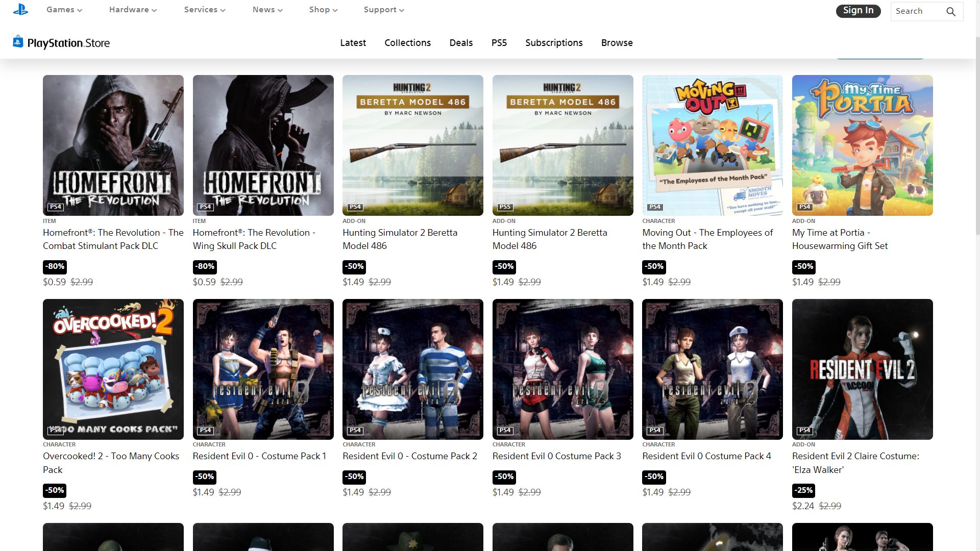This screenshot has width=980, height=551.
Task: Click the PlayStation Store bag icon
Action: pos(18,42)
